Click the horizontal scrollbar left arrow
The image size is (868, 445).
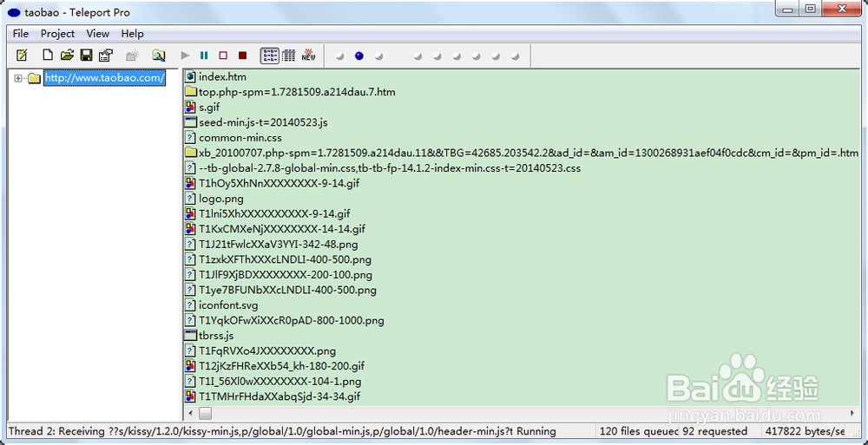click(191, 413)
